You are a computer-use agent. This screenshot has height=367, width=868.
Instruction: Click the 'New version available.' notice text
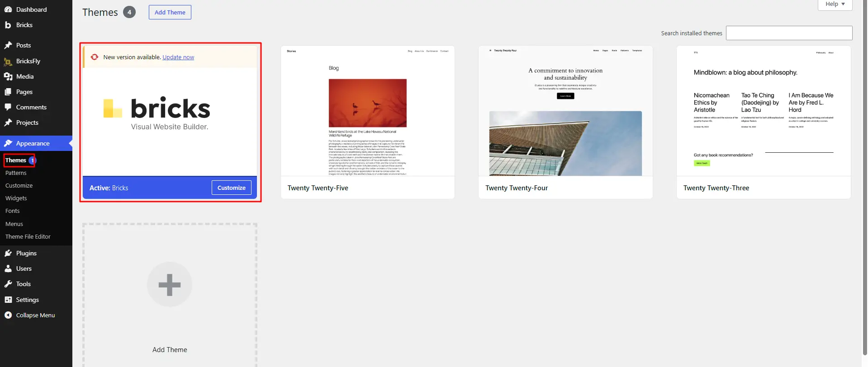(132, 57)
